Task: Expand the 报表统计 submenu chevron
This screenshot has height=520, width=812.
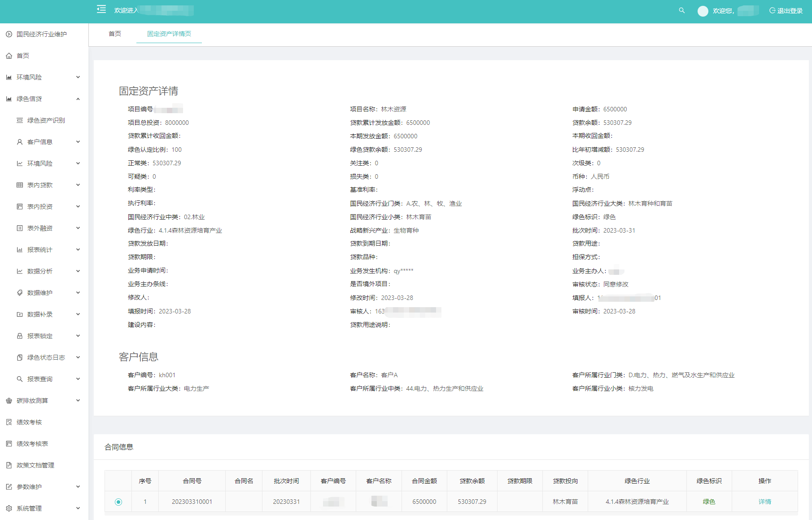Action: [78, 250]
